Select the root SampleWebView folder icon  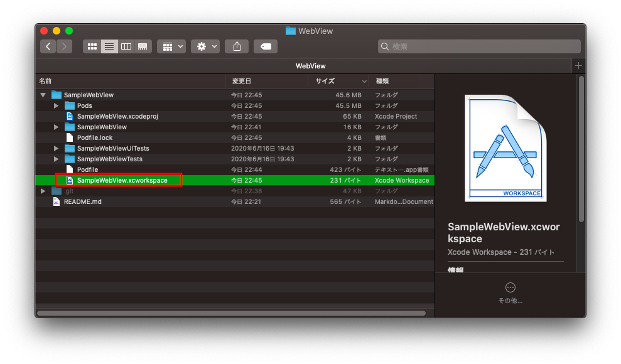tap(57, 95)
